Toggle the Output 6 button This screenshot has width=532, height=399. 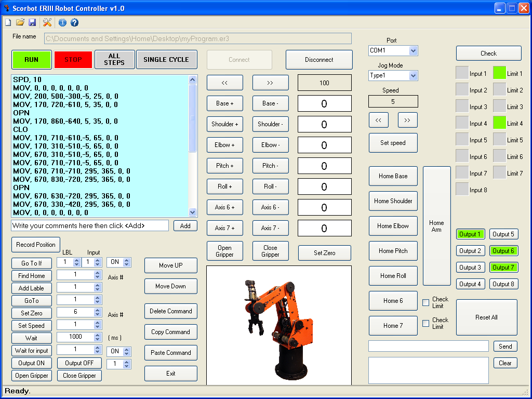pyautogui.click(x=503, y=251)
